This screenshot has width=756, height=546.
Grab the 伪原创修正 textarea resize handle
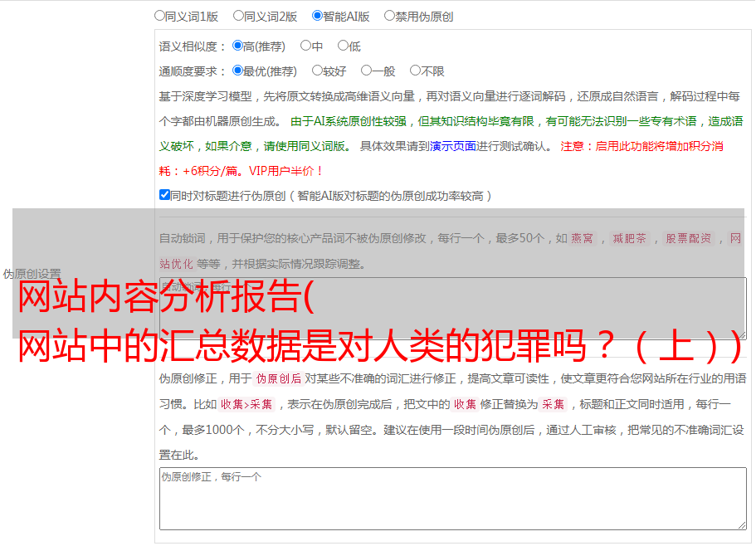pos(742,526)
